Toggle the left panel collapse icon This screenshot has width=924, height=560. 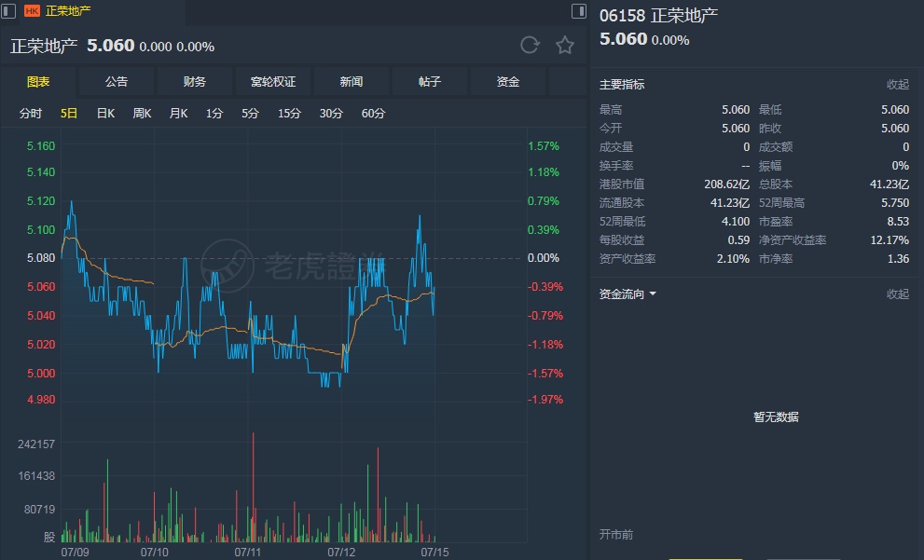(x=8, y=10)
